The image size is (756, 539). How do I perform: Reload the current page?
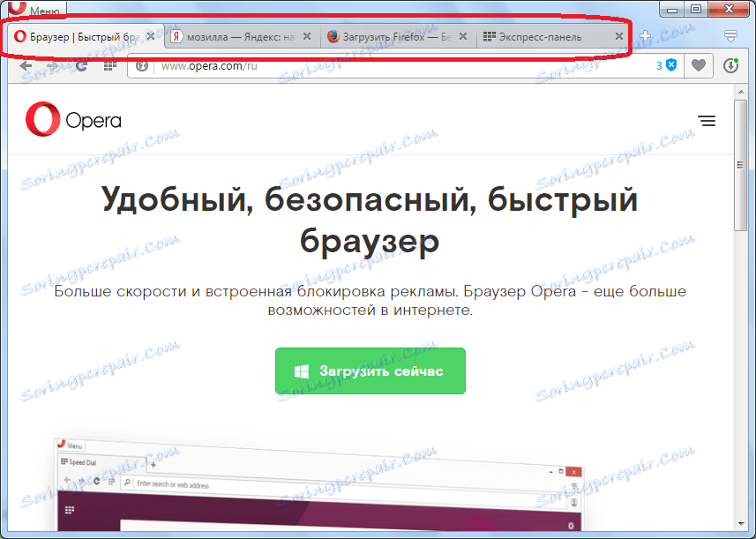(x=81, y=66)
